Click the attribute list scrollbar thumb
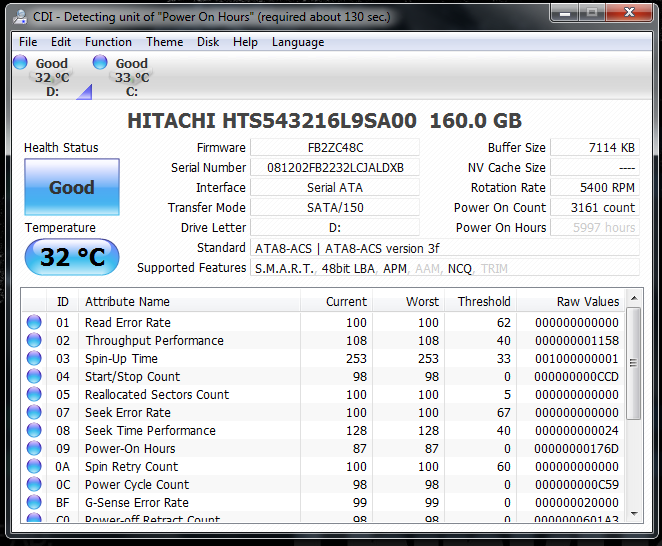Image resolution: width=662 pixels, height=546 pixels. point(634,363)
